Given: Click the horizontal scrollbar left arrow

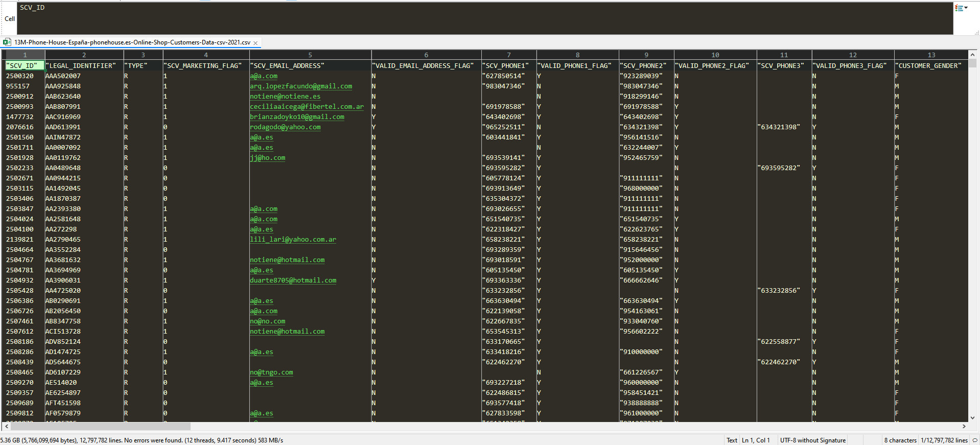Looking at the screenshot, I should [x=6, y=426].
